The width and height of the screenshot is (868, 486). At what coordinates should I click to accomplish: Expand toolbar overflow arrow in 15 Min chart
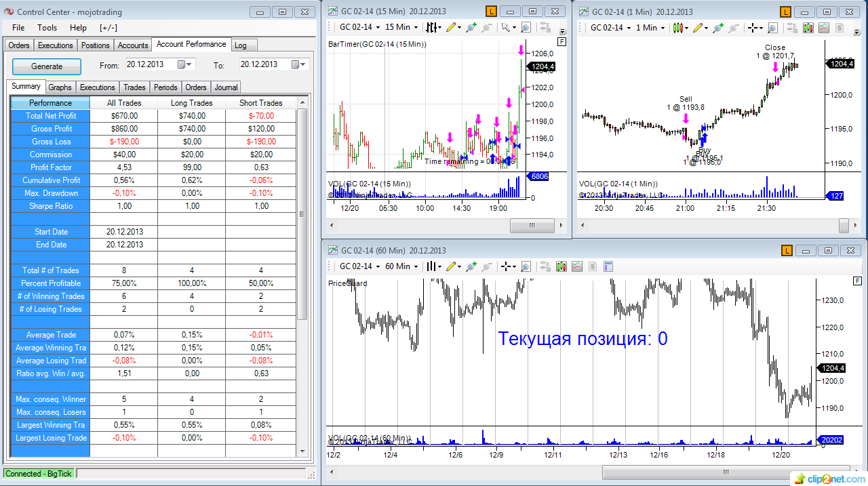click(x=562, y=32)
